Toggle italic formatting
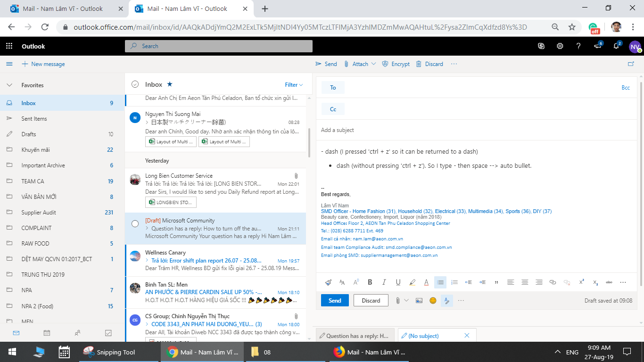644x362 pixels. click(x=384, y=282)
